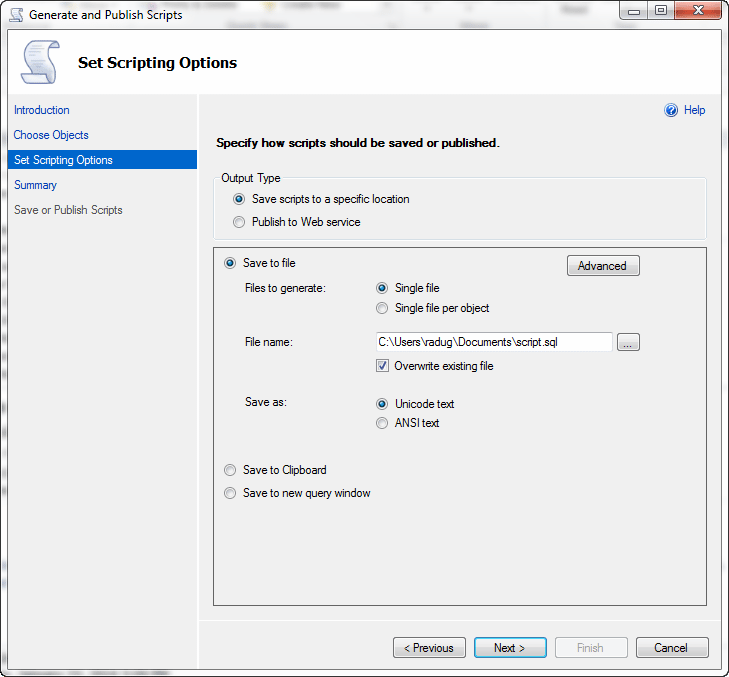Open the Advanced scripting options
This screenshot has height=677, width=729.
pos(603,265)
